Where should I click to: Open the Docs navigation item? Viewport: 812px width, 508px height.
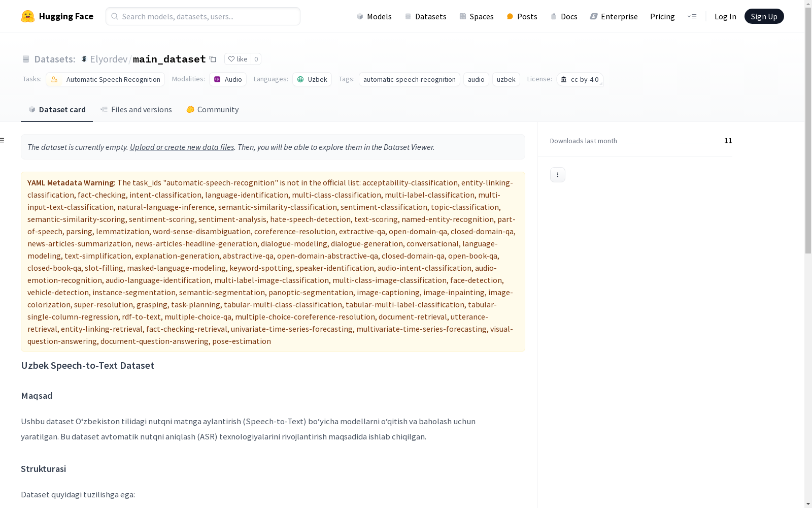[x=564, y=16]
